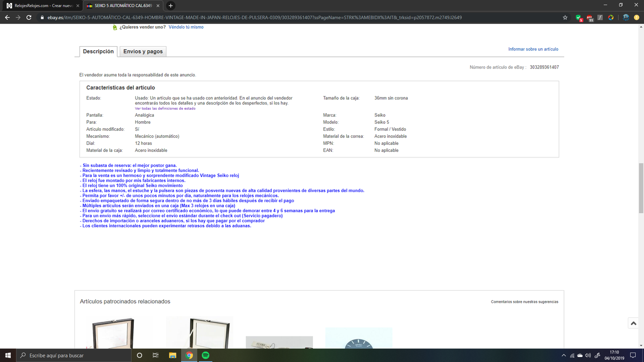The height and width of the screenshot is (362, 644).
Task: Open the OneDrive cloud tray icon
Action: (580, 355)
